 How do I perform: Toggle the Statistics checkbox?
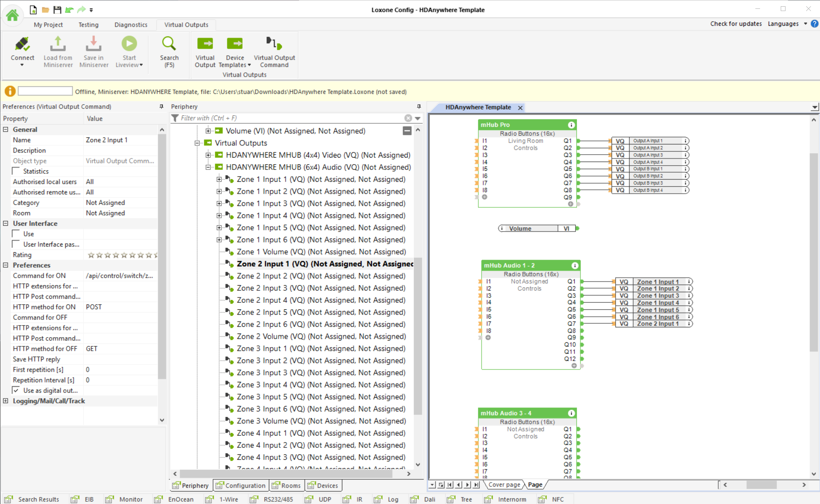[16, 171]
